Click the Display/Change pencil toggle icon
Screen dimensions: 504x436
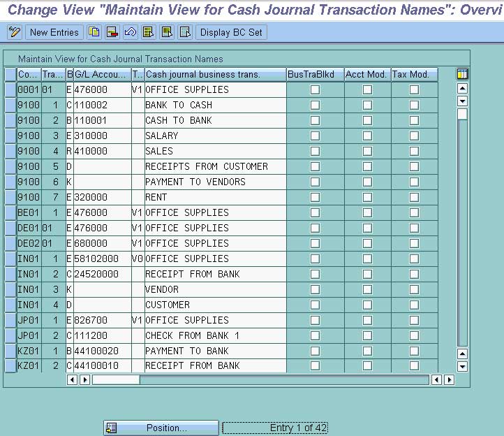(15, 32)
